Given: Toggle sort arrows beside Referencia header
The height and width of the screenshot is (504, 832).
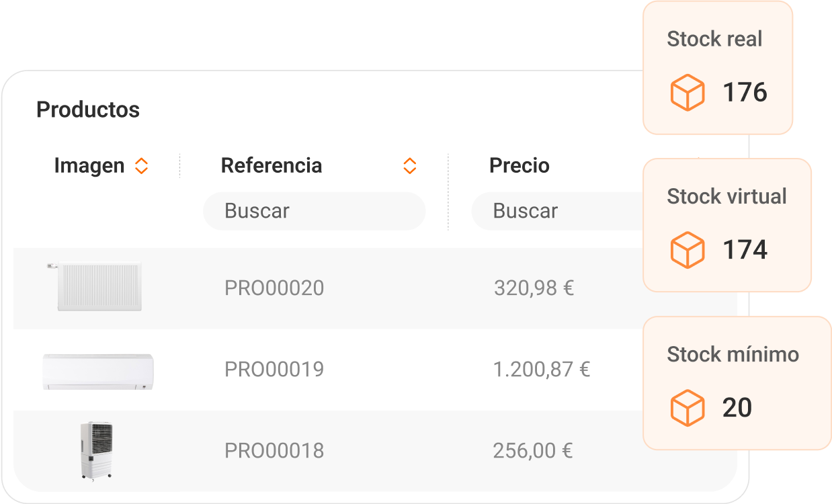Looking at the screenshot, I should 409,166.
